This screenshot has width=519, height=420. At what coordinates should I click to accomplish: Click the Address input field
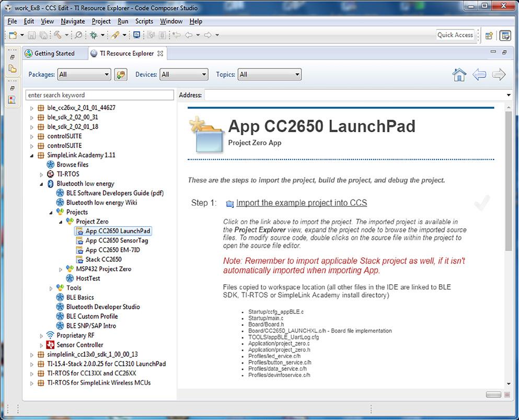click(x=355, y=95)
